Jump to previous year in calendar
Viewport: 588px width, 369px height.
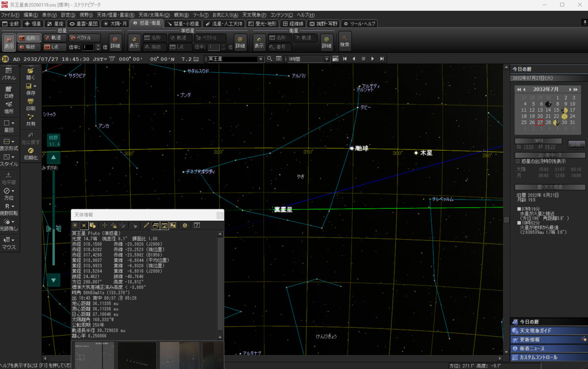pyautogui.click(x=518, y=90)
